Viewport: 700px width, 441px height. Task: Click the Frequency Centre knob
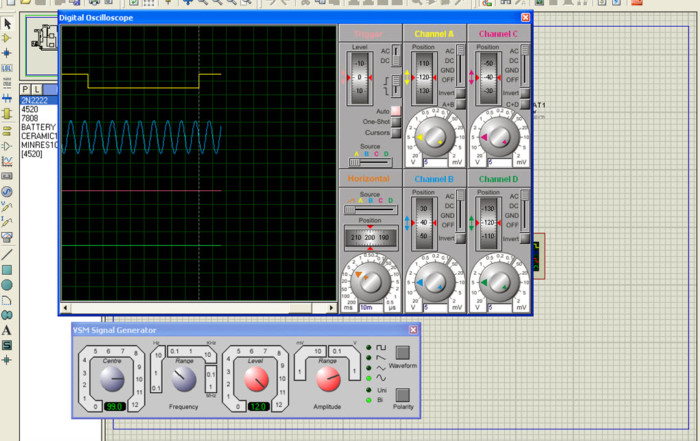click(111, 378)
